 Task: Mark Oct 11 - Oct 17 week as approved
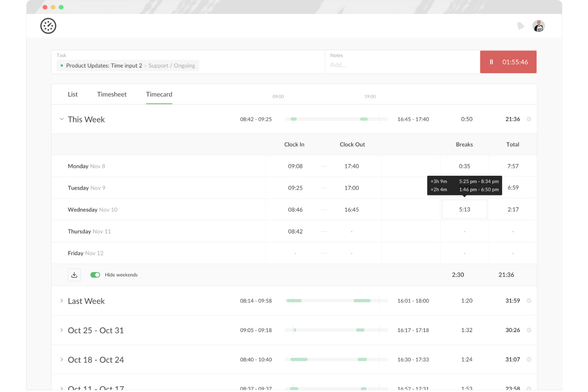click(529, 388)
